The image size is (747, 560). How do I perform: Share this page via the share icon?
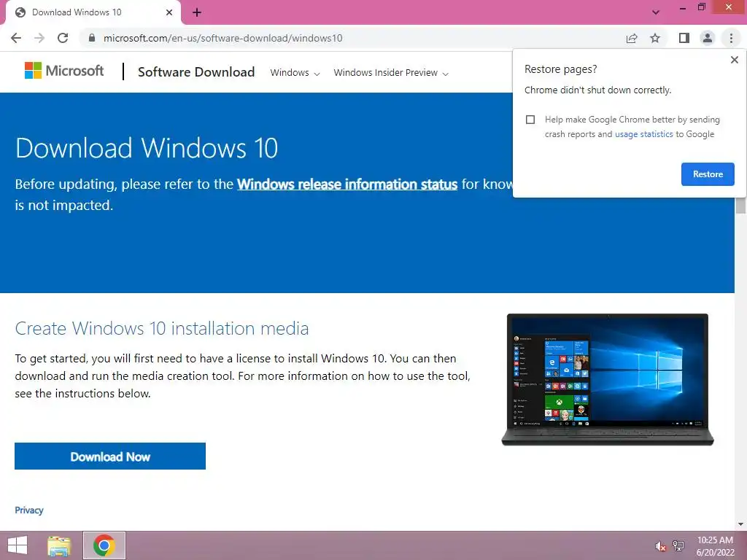(x=632, y=38)
